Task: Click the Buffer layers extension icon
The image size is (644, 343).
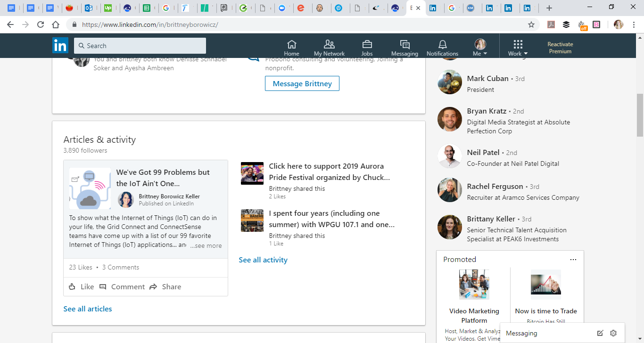Action: [x=566, y=24]
